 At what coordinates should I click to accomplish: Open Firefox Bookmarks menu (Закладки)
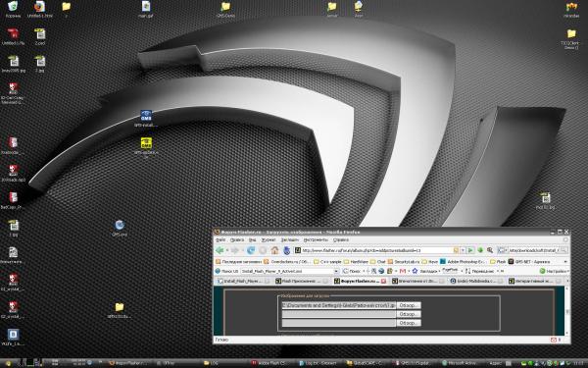289,239
